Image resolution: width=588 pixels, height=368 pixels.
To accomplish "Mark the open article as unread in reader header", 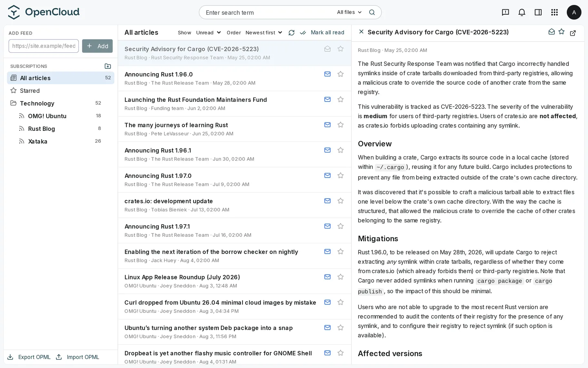I will pyautogui.click(x=552, y=32).
